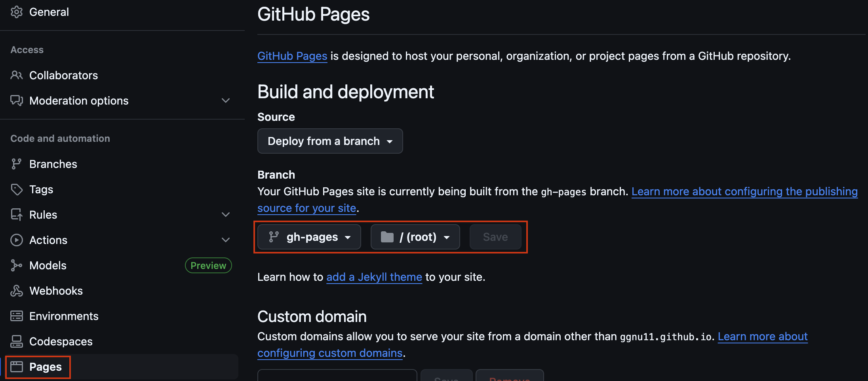Click the Actions play icon
This screenshot has width=868, height=381.
[17, 240]
